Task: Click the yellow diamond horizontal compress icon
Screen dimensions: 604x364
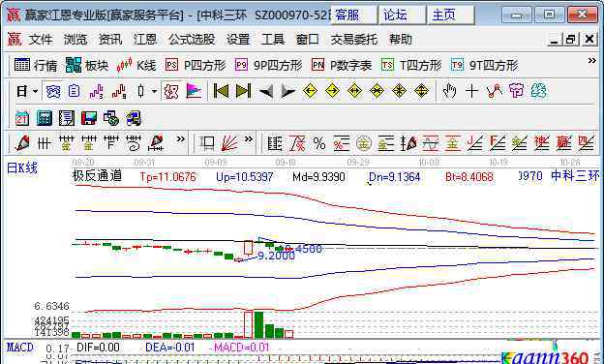Action: click(x=377, y=91)
